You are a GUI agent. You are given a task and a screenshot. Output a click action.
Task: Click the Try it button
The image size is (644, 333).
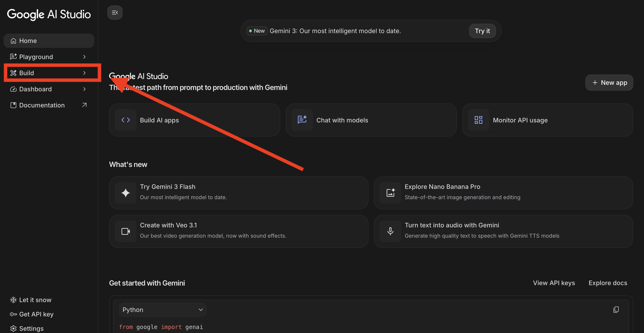coord(482,31)
